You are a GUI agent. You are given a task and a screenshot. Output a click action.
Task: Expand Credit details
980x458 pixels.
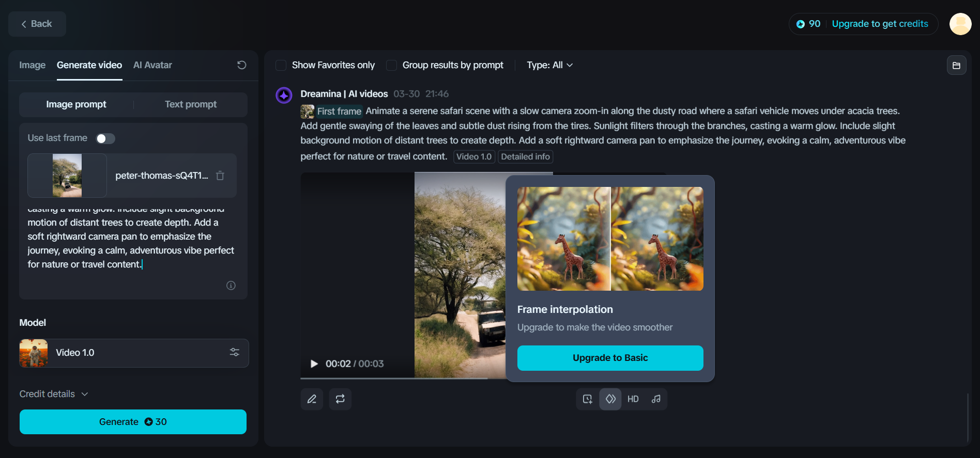click(x=54, y=394)
